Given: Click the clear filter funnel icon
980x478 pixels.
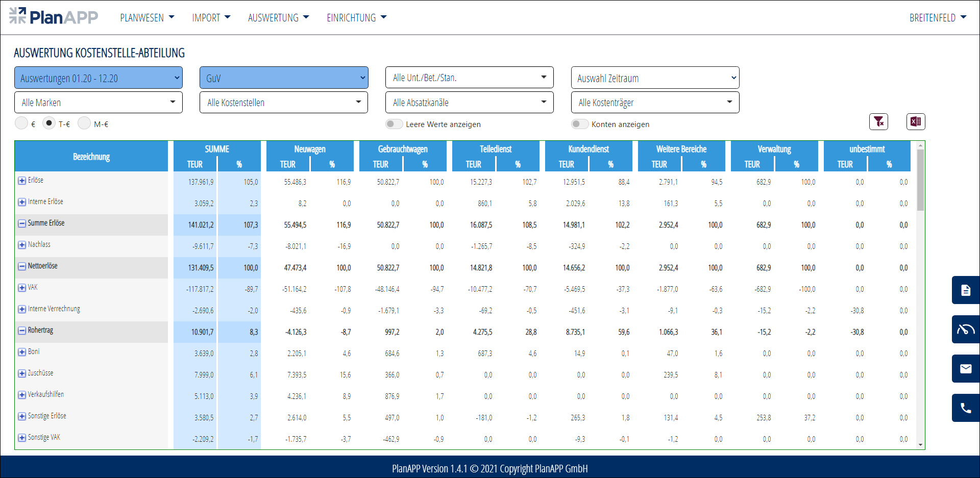Looking at the screenshot, I should (878, 121).
